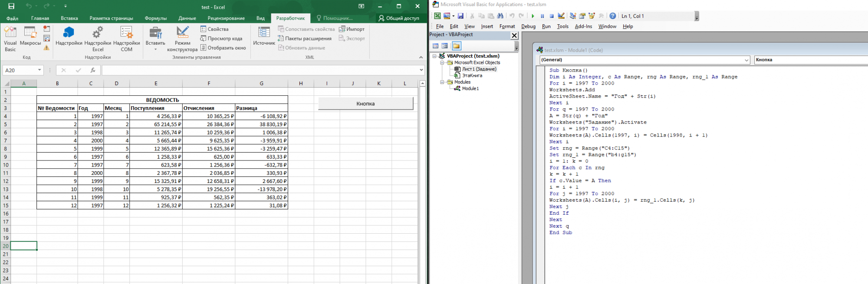Viewport: 868px width, 284px height.
Task: Open the Visual Basic editor from ribbon
Action: click(10, 38)
